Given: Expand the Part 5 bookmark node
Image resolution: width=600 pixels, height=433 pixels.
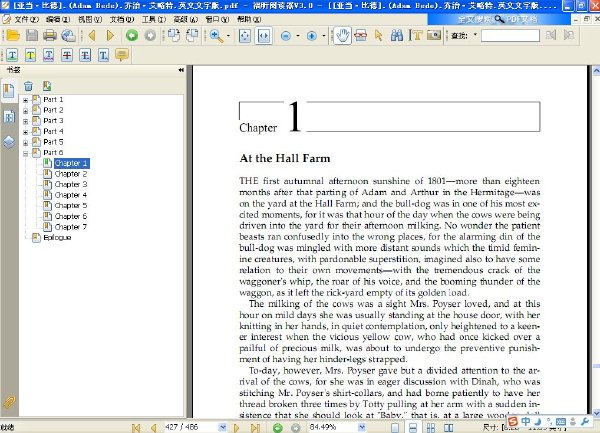Looking at the screenshot, I should (25, 143).
